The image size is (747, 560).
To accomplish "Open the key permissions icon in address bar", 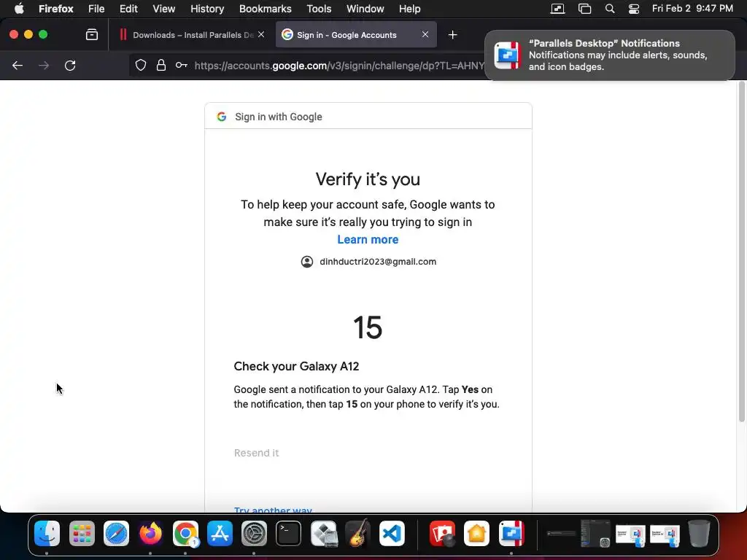I will pos(181,65).
